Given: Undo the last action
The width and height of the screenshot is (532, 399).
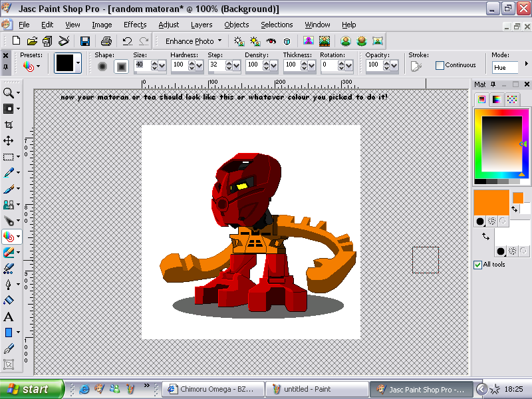Looking at the screenshot, I should click(x=128, y=41).
